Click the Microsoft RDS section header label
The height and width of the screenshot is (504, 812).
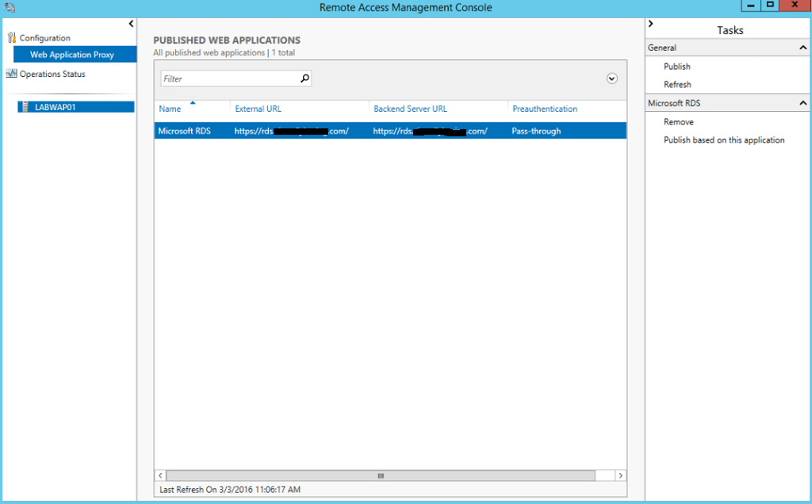tap(674, 103)
